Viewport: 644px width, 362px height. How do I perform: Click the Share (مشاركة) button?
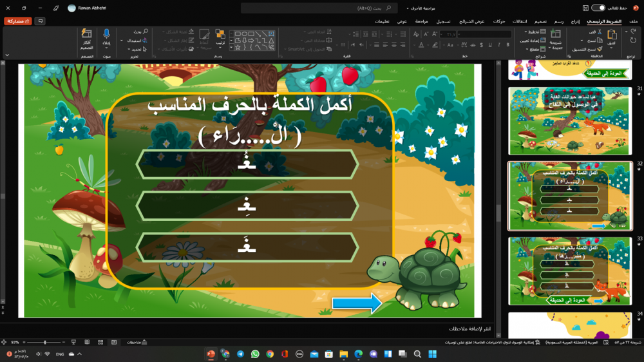(x=18, y=21)
